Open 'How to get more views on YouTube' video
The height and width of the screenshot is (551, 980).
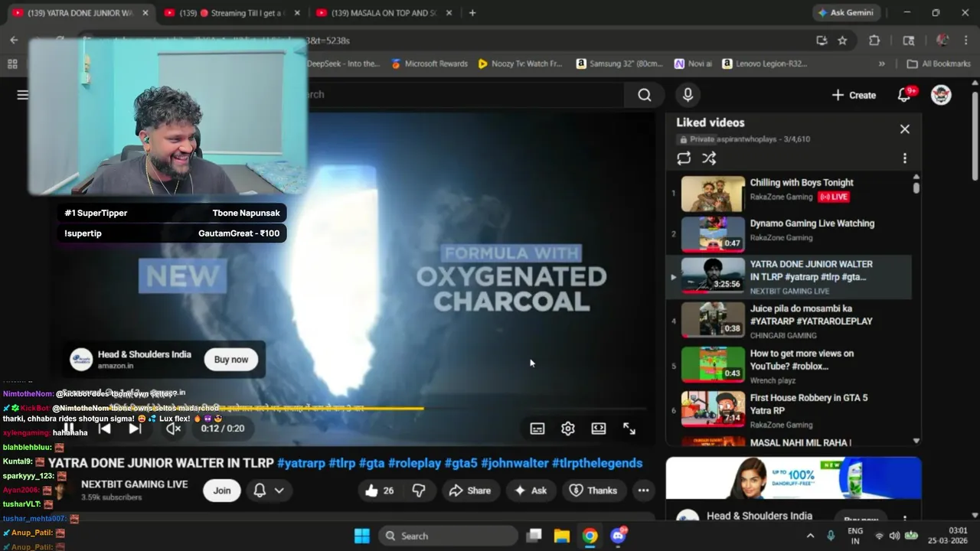click(789, 366)
